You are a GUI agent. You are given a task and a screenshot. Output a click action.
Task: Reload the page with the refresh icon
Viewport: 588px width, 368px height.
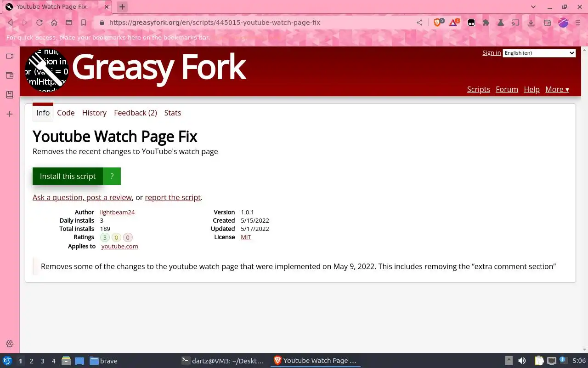pyautogui.click(x=40, y=23)
